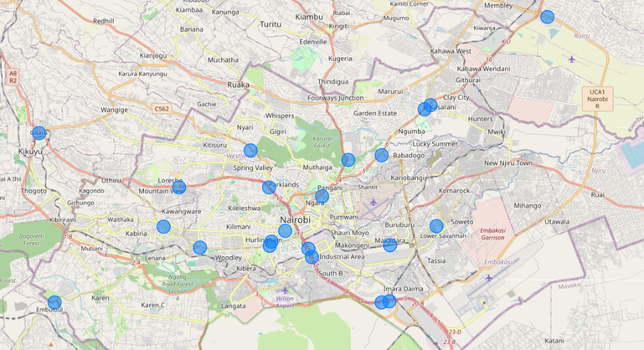Select the marker beside Muthaiga
The width and height of the screenshot is (644, 350).
(x=348, y=160)
